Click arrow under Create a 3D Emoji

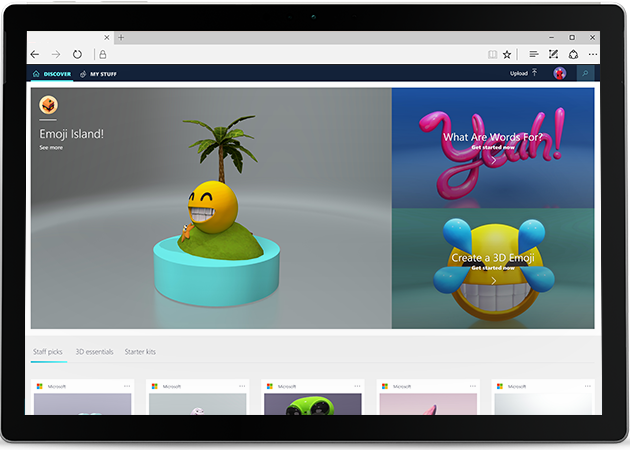(x=493, y=281)
